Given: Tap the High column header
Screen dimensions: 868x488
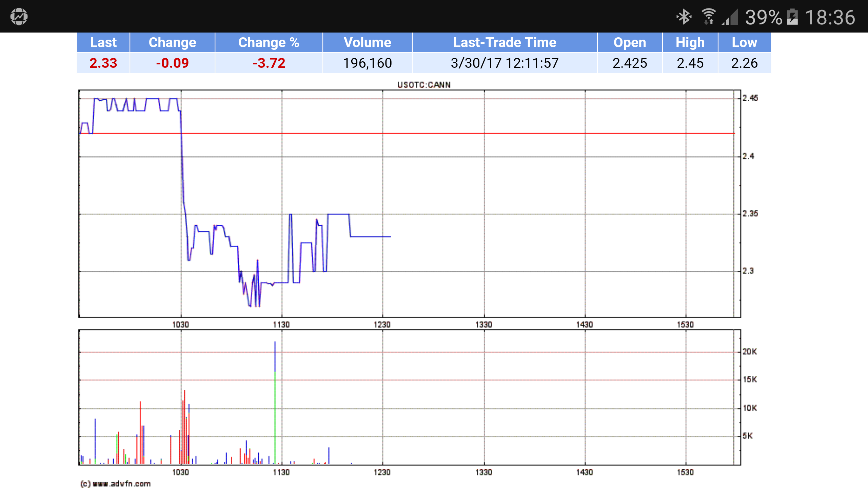Looking at the screenshot, I should click(690, 42).
